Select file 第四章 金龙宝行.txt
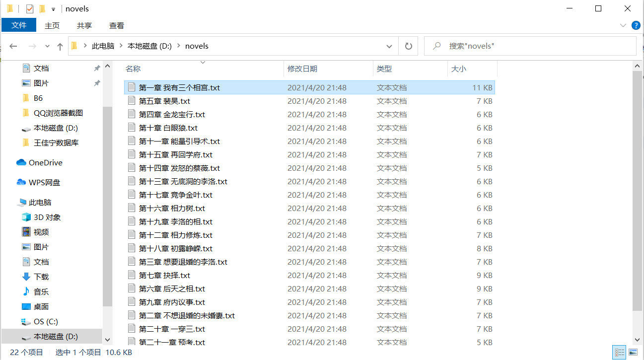 tap(172, 114)
